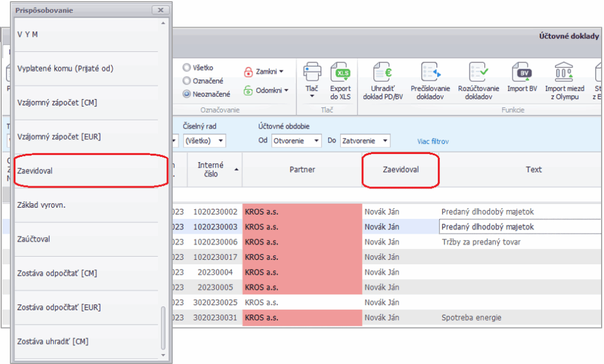The height and width of the screenshot is (364, 604).
Task: Click Prečíslovanie dokladov icon
Action: 430,74
